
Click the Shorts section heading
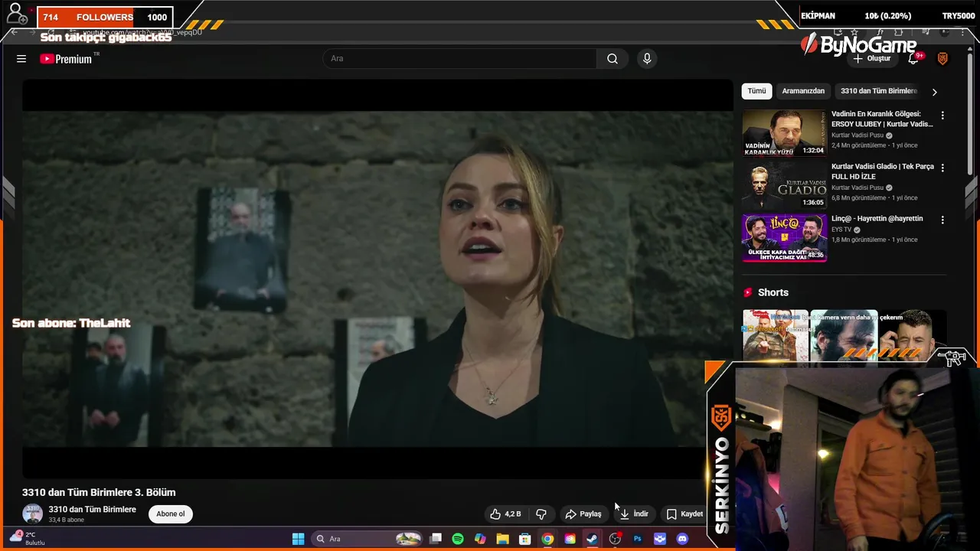point(773,292)
